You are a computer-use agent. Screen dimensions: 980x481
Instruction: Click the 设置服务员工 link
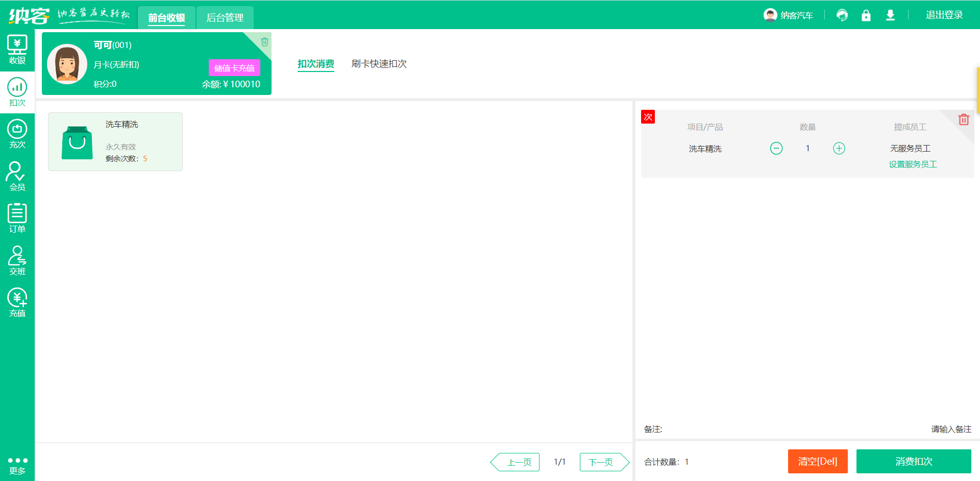pos(913,164)
